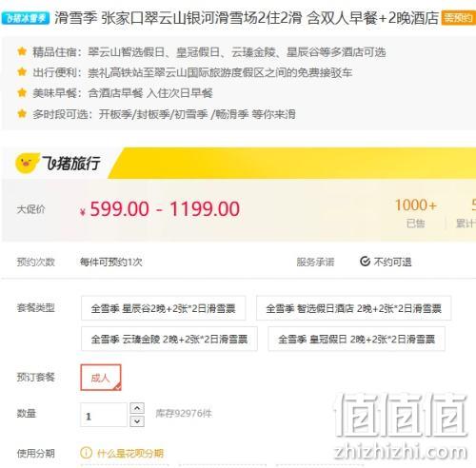Click the star icon beside 精品住宿
Screen dimensions: 476x468
[22, 51]
